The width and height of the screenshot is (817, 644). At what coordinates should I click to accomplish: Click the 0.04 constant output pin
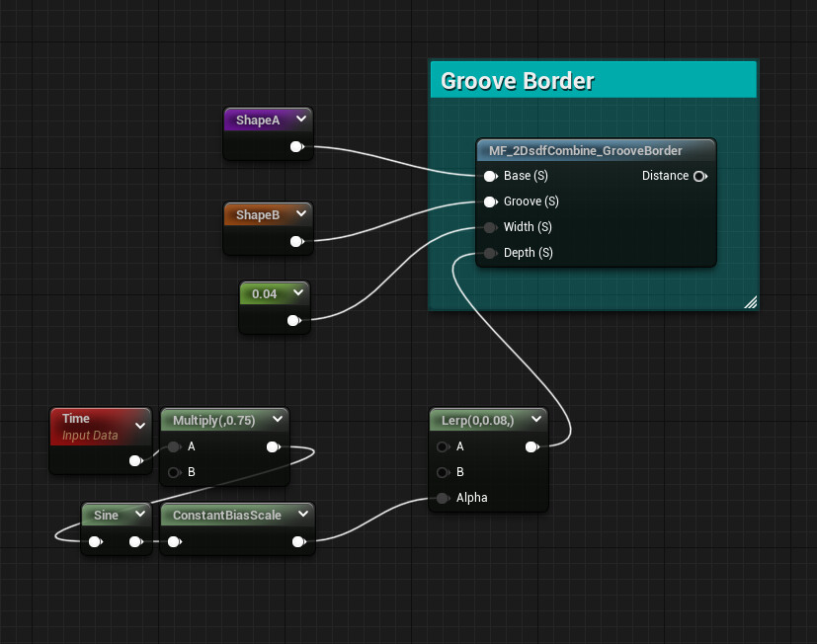(x=293, y=320)
